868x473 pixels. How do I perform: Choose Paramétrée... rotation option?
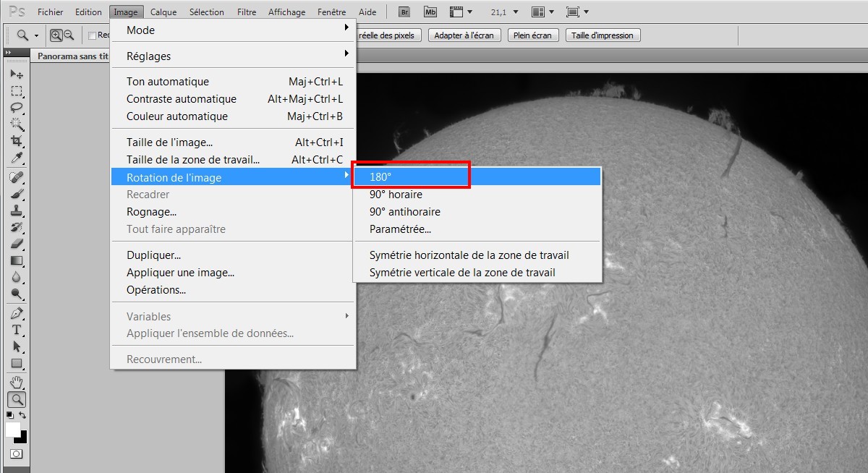coord(477,229)
